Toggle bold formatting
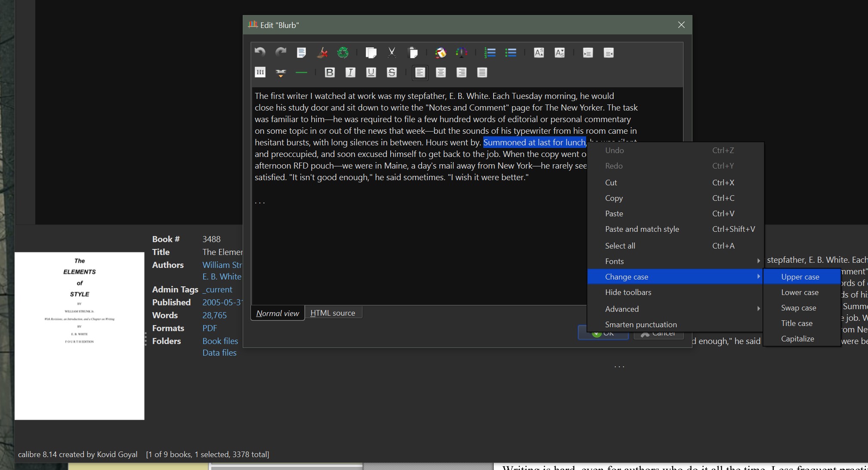This screenshot has width=868, height=470. [x=330, y=73]
